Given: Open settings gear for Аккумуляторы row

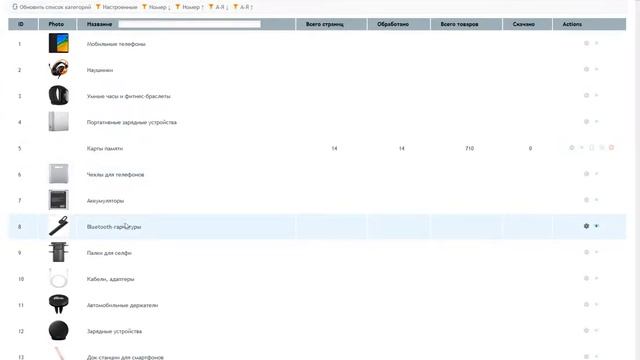Looking at the screenshot, I should click(x=587, y=200).
